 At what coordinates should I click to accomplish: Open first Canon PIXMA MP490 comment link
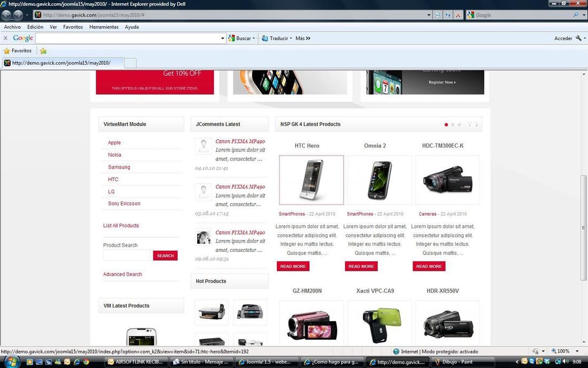[x=240, y=141]
